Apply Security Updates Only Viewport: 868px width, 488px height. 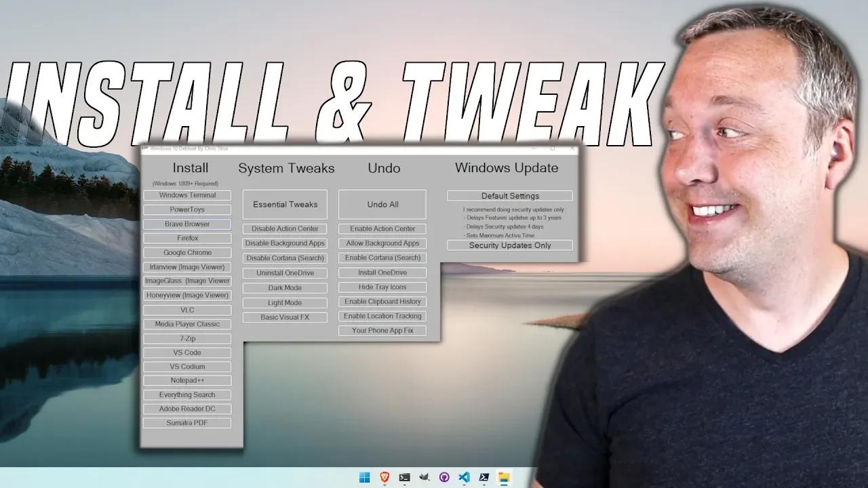point(509,245)
